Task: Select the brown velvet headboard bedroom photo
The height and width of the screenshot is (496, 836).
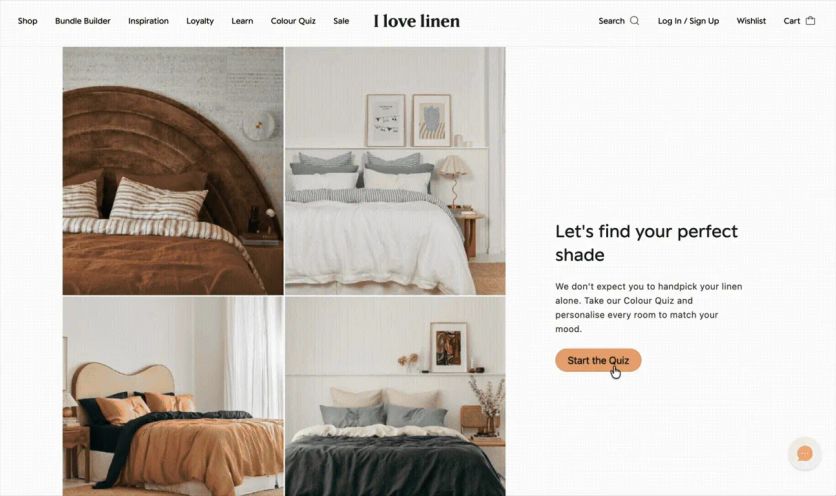Action: 173,171
